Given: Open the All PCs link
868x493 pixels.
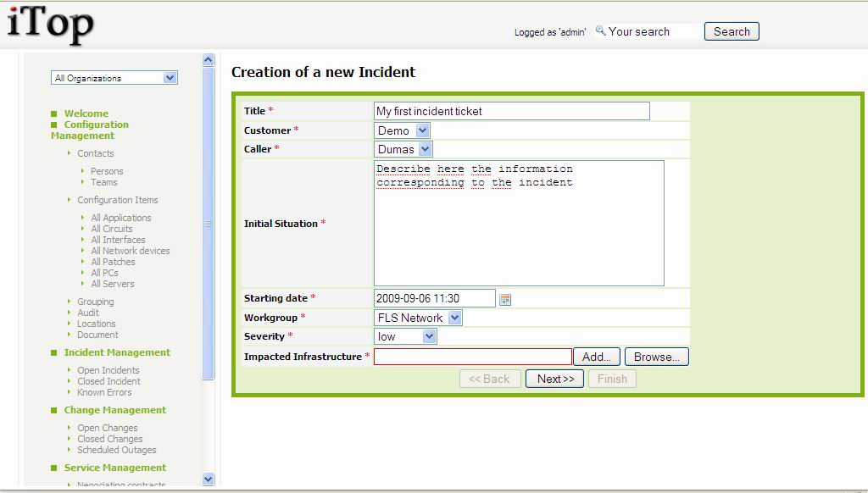Looking at the screenshot, I should coord(104,273).
